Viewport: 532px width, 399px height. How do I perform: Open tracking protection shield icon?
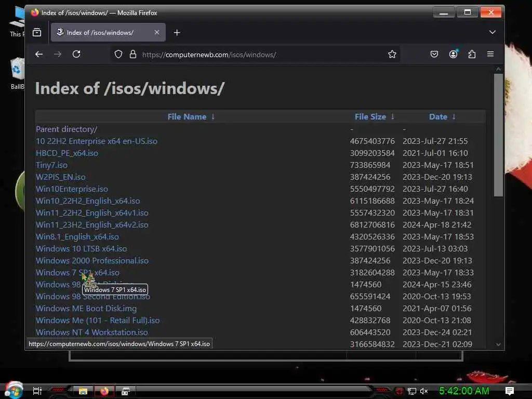pos(118,54)
